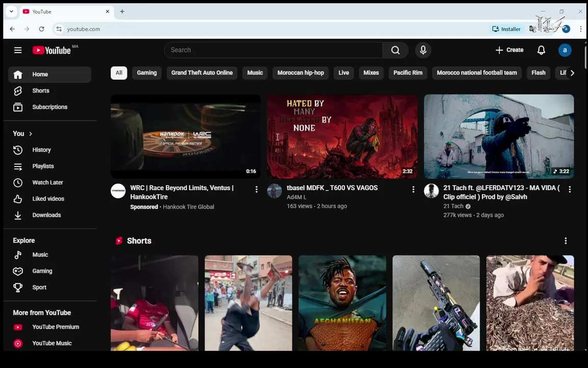This screenshot has width=588, height=368.
Task: Open Shorts in sidebar
Action: 50,90
